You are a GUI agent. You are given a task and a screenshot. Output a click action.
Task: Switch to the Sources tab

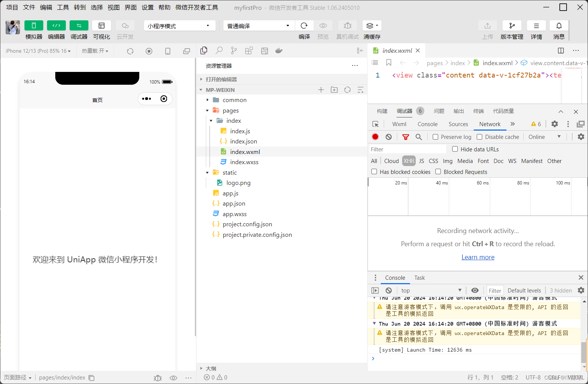pyautogui.click(x=458, y=124)
